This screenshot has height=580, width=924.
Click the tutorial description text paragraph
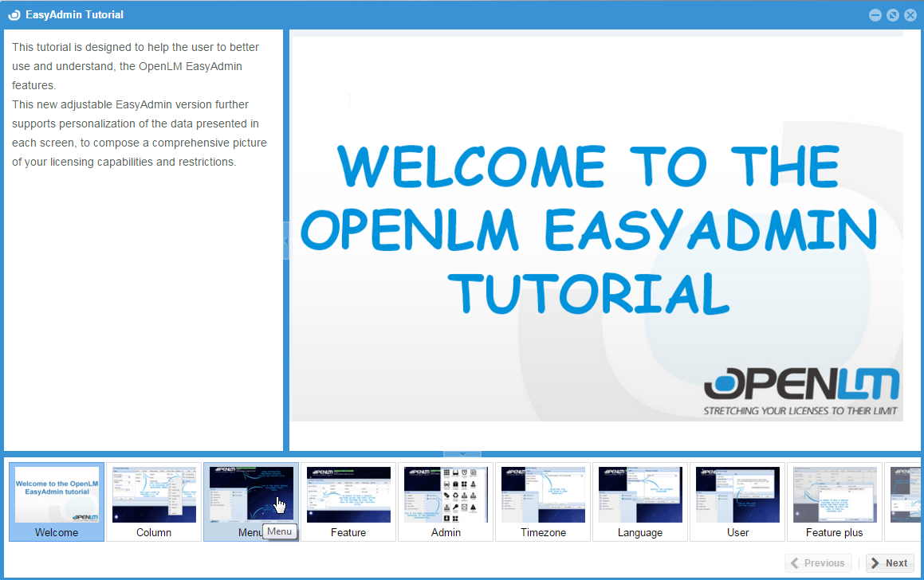coord(140,104)
